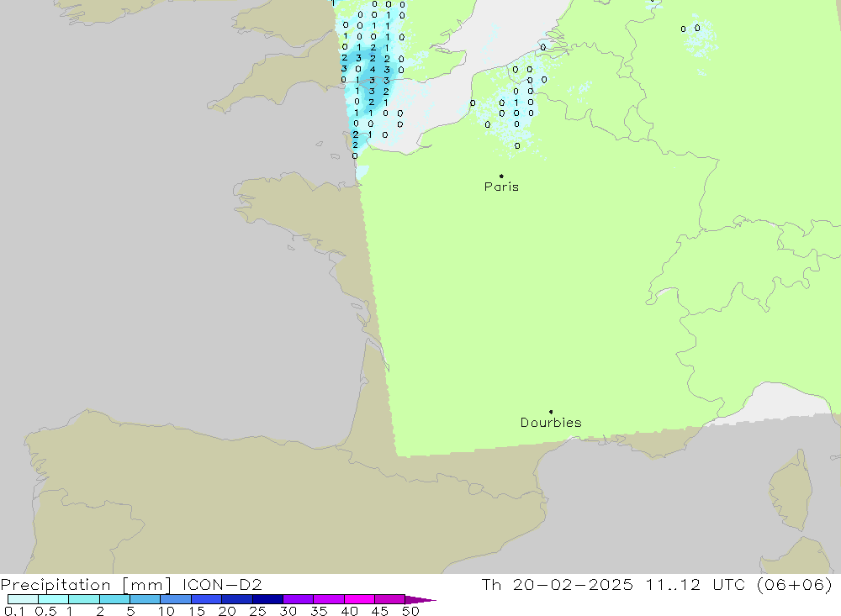This screenshot has width=841, height=616.
Task: Pick the 1–2 mm legend swatch
Action: click(x=84, y=599)
